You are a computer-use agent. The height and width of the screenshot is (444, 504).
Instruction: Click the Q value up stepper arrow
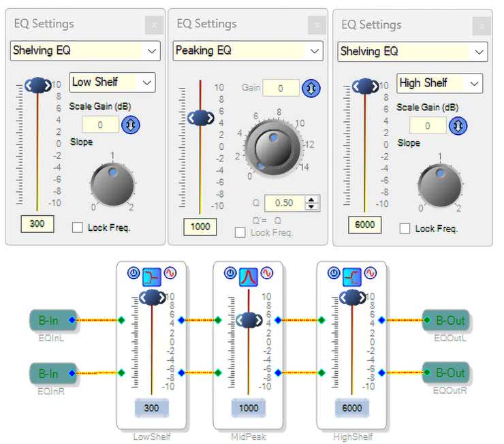[x=312, y=200]
